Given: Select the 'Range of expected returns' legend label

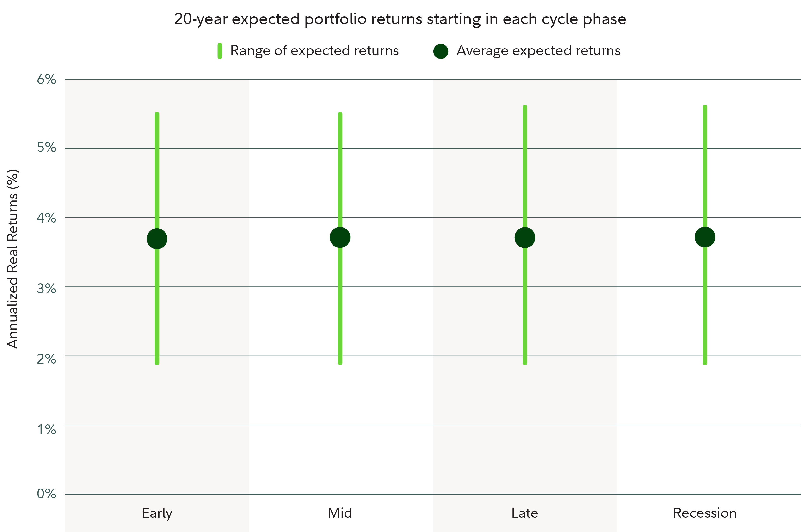Looking at the screenshot, I should (x=314, y=50).
